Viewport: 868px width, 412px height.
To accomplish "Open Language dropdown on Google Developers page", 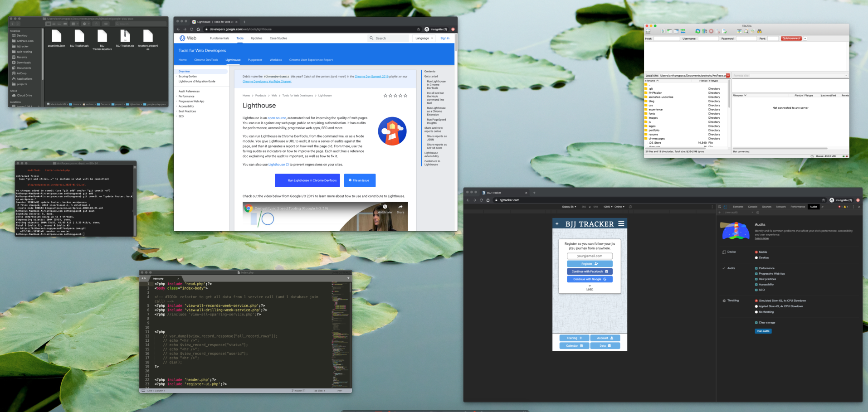I will pyautogui.click(x=424, y=38).
